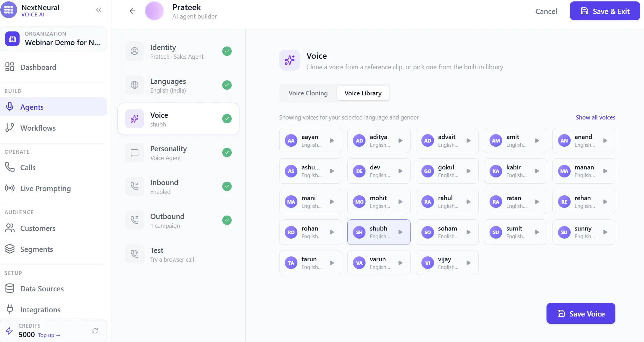Screen dimensions: 644x342
Task: Play the gokul voice preview
Action: click(469, 171)
